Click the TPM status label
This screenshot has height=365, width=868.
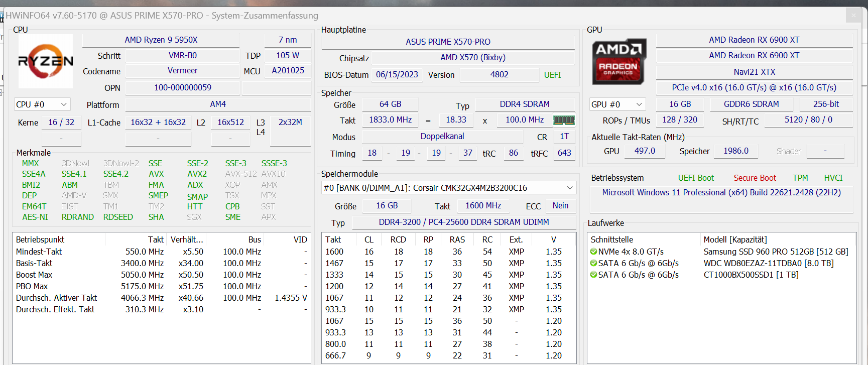point(800,178)
